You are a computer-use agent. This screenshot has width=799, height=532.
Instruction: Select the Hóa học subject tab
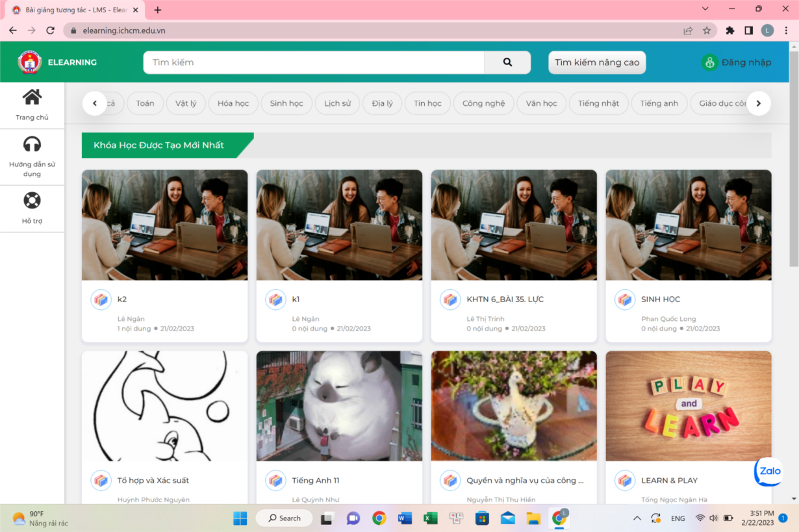point(233,103)
